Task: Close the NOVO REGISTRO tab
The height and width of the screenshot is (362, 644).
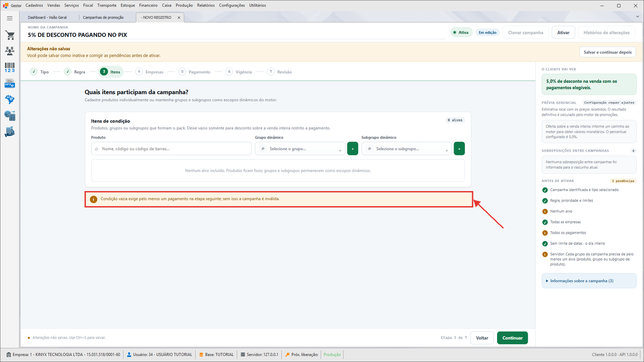Action: coord(179,18)
